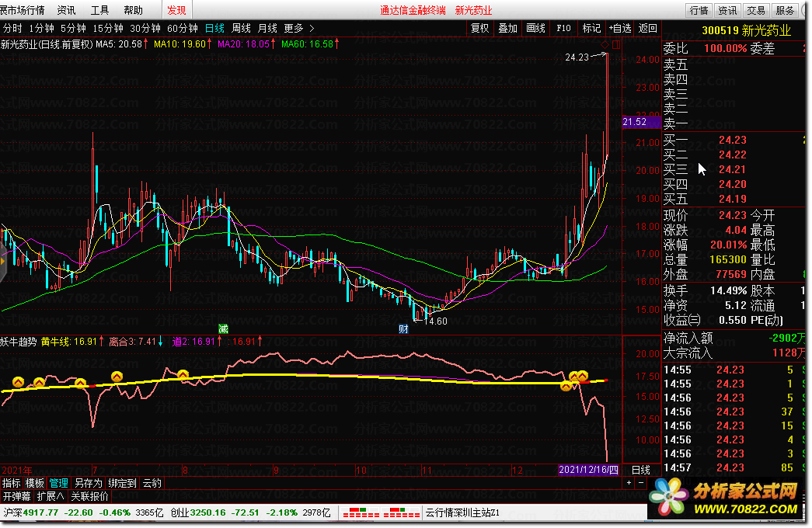812x528 pixels.
Task: Click the 画线 drawing tools button
Action: coord(535,28)
